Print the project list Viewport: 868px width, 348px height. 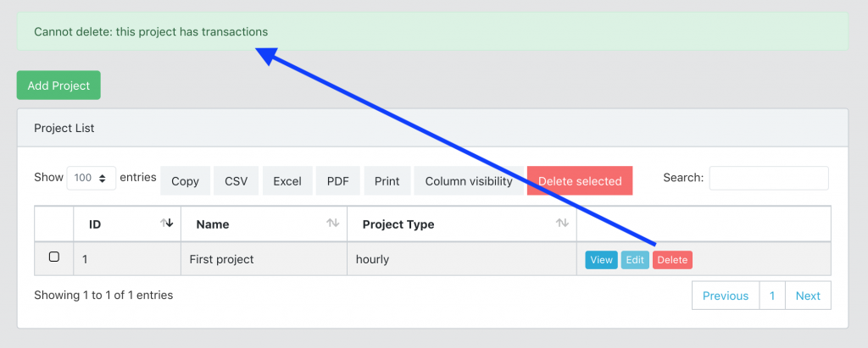(387, 181)
